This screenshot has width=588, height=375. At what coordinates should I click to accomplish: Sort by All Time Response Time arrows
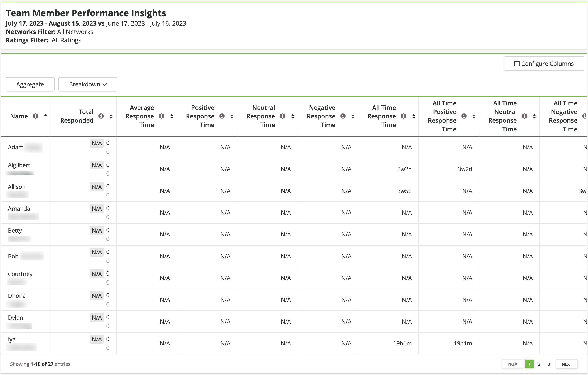(x=413, y=116)
